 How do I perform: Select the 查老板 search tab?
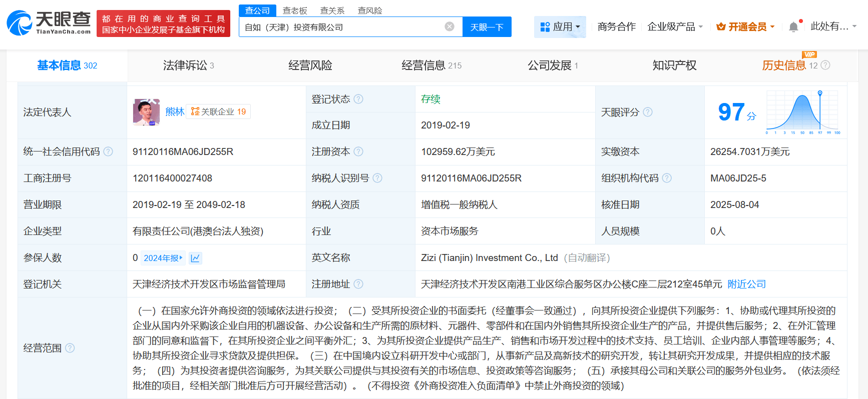(x=295, y=10)
